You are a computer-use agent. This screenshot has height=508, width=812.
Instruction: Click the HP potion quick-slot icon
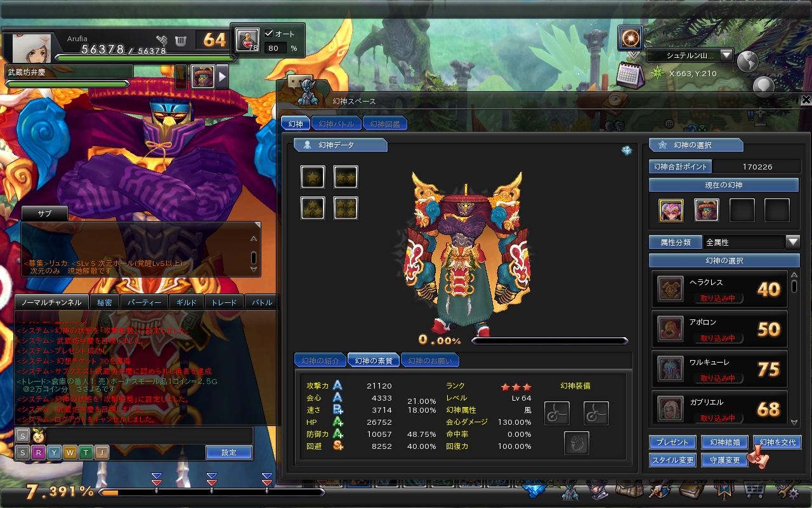247,40
